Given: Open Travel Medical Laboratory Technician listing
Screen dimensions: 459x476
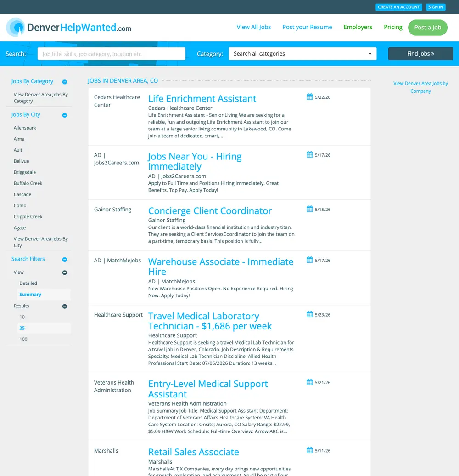Looking at the screenshot, I should (x=210, y=321).
